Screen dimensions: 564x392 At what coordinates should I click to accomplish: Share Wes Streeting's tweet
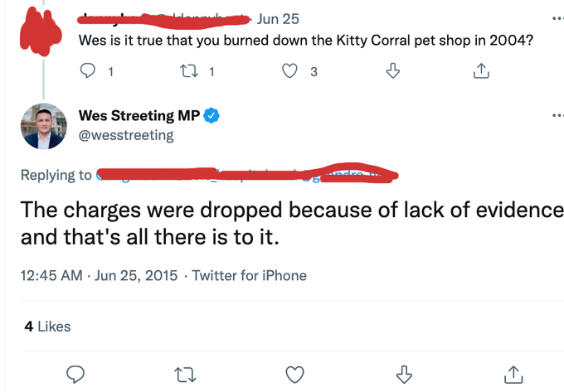click(513, 374)
